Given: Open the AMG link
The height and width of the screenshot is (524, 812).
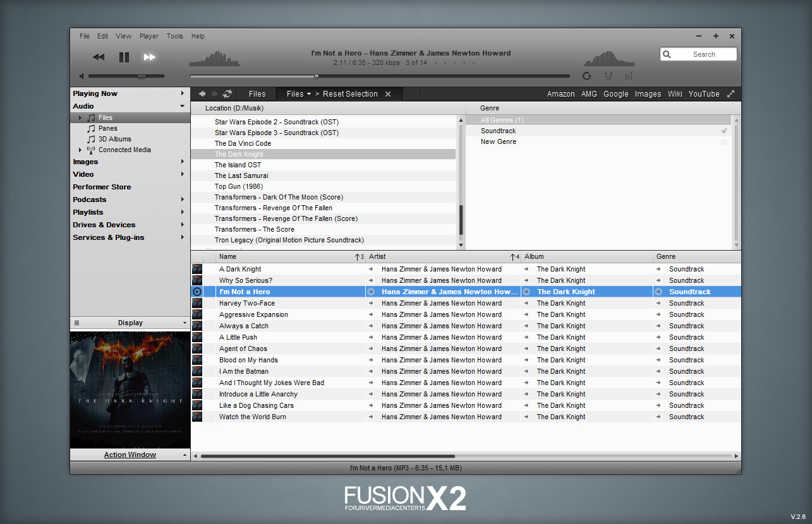Looking at the screenshot, I should (x=589, y=93).
